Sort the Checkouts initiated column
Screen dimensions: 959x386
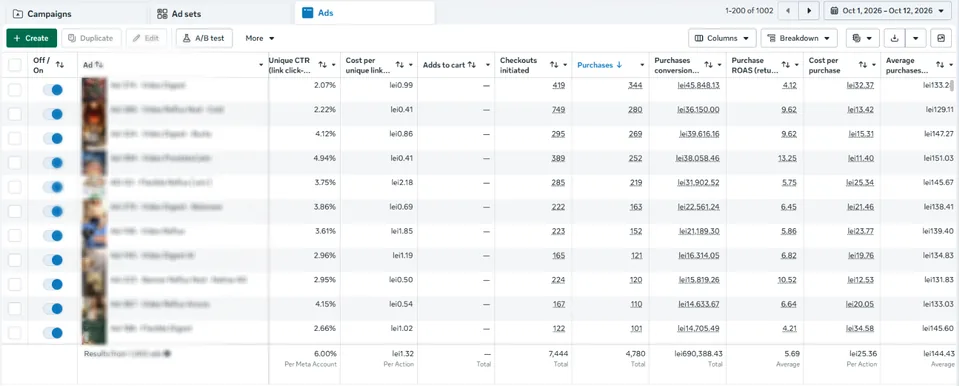tap(554, 65)
